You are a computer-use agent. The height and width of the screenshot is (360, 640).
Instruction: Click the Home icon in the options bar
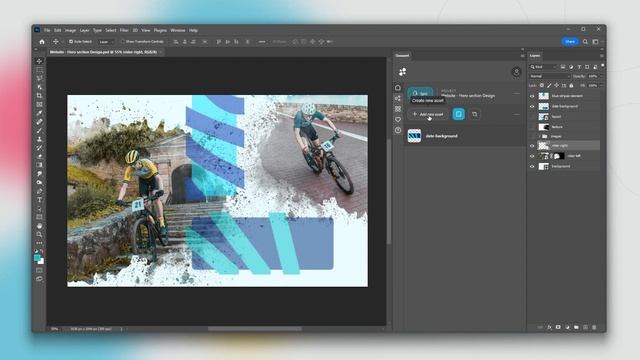[x=42, y=42]
